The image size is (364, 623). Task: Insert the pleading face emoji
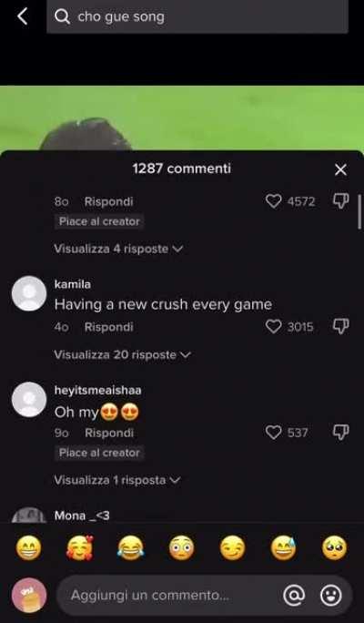pyautogui.click(x=334, y=548)
